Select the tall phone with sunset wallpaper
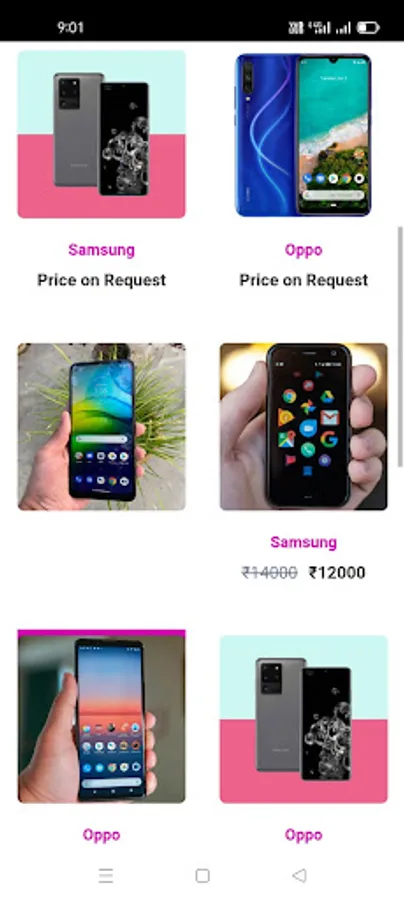The height and width of the screenshot is (900, 404). tap(102, 716)
